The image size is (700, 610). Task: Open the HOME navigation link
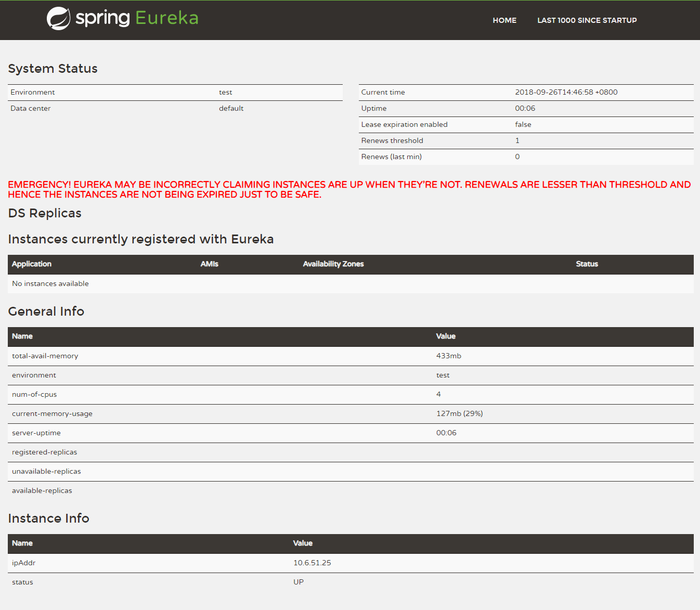point(504,20)
